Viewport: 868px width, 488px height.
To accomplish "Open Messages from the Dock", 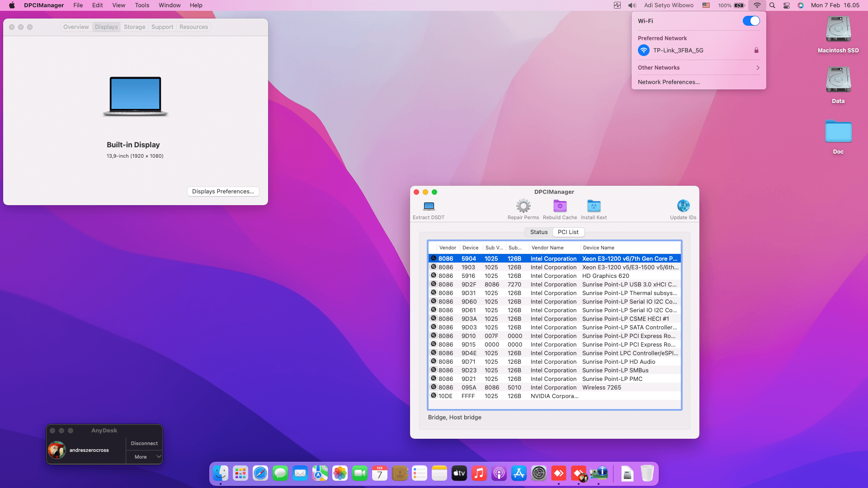I will pyautogui.click(x=280, y=473).
